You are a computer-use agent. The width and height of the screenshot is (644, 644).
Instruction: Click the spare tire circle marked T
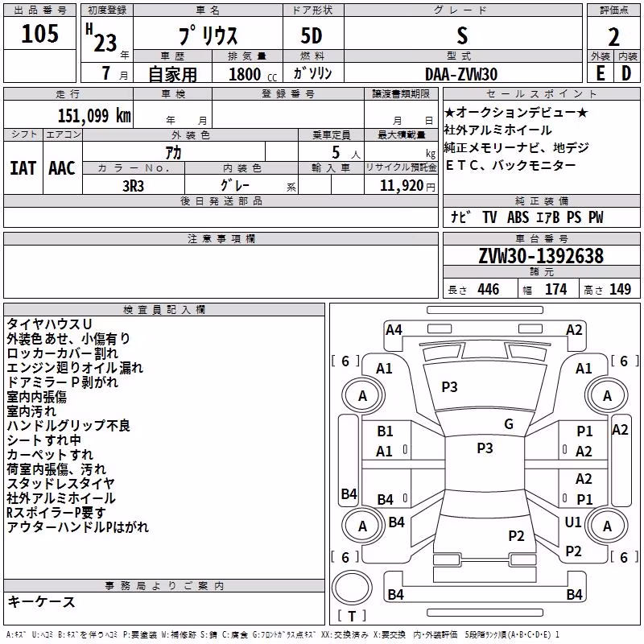(x=352, y=588)
